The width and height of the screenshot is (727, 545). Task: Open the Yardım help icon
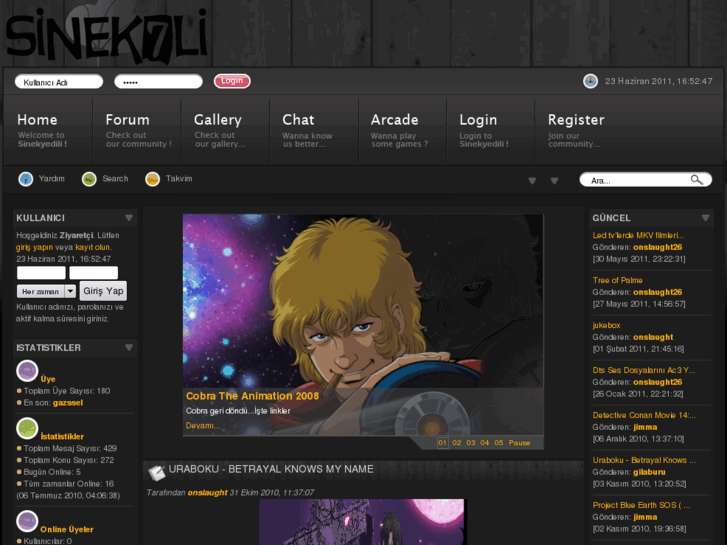click(26, 179)
